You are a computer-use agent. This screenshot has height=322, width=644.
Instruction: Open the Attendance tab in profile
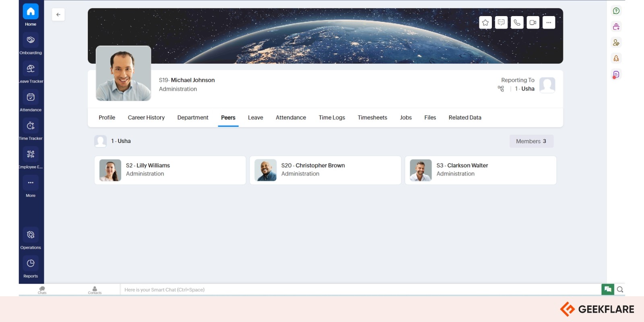tap(291, 118)
